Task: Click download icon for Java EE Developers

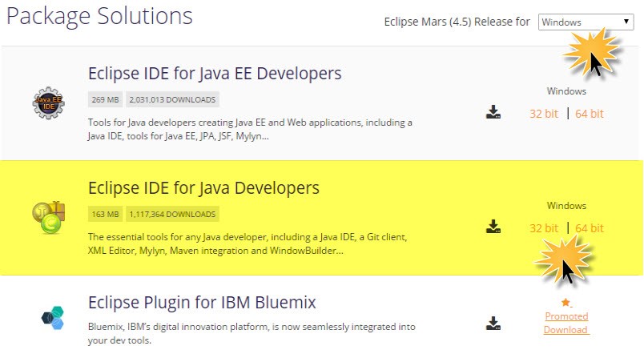Action: (x=493, y=112)
